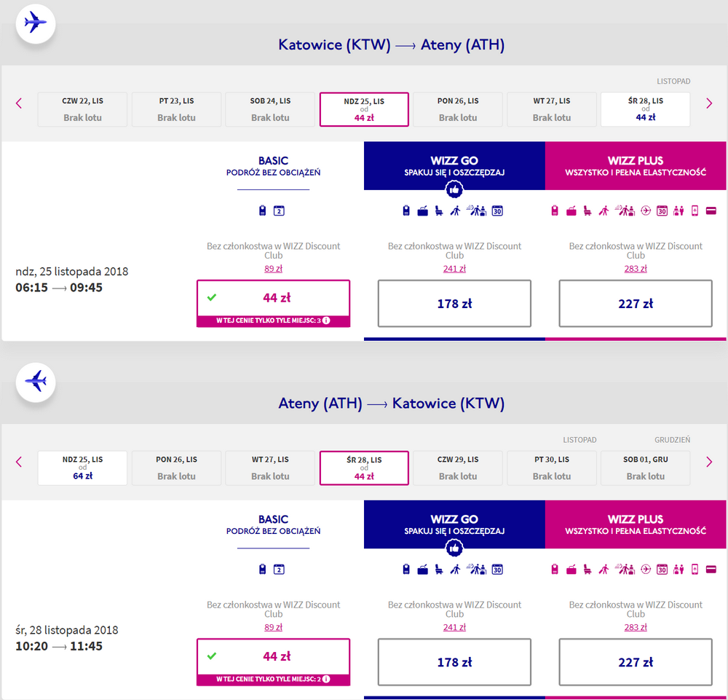The height and width of the screenshot is (700, 728).
Task: Click cabin bag icon under outbound WIZZ GO
Action: [x=406, y=211]
